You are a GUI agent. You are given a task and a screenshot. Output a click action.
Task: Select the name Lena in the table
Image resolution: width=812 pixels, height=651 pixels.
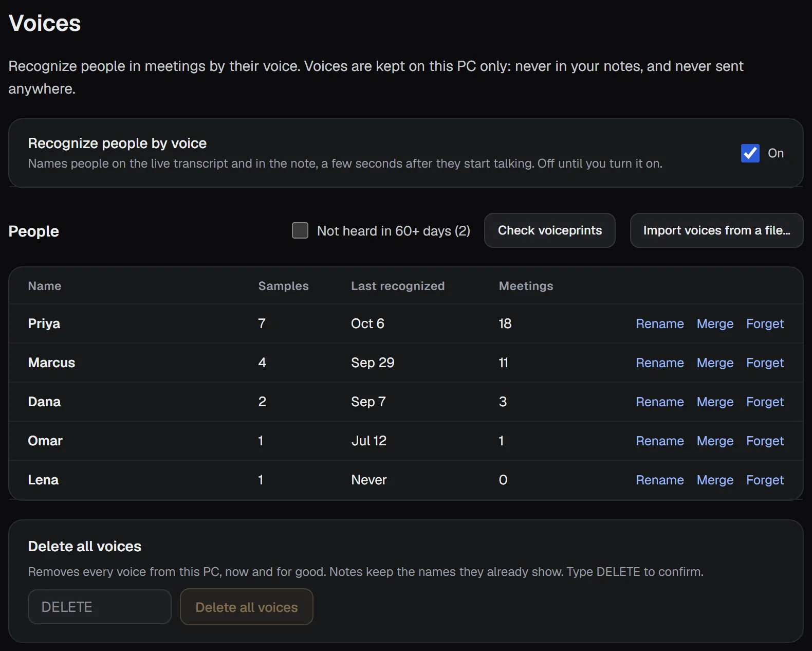(43, 480)
